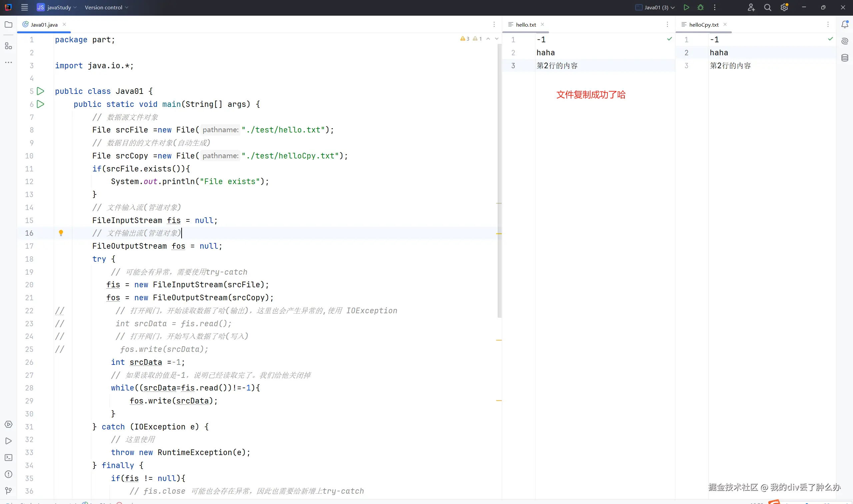
Task: Click the yellow intention lightbulb on line 16
Action: [61, 233]
